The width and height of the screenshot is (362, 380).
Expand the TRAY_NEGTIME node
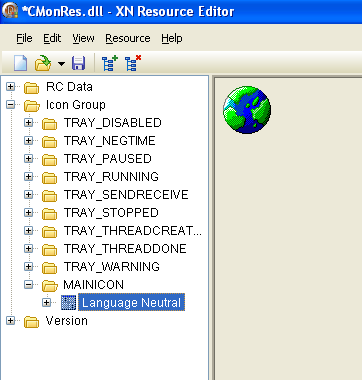pyautogui.click(x=29, y=141)
